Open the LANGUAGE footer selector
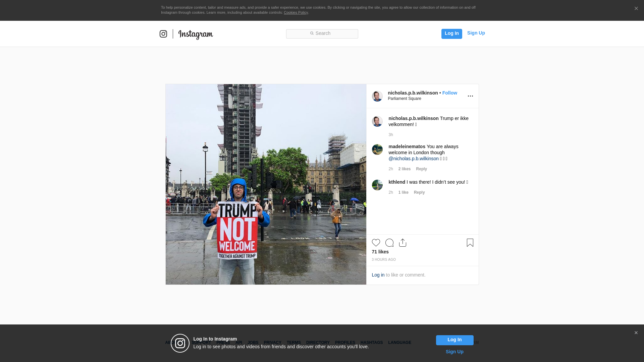The width and height of the screenshot is (644, 362). point(399,343)
